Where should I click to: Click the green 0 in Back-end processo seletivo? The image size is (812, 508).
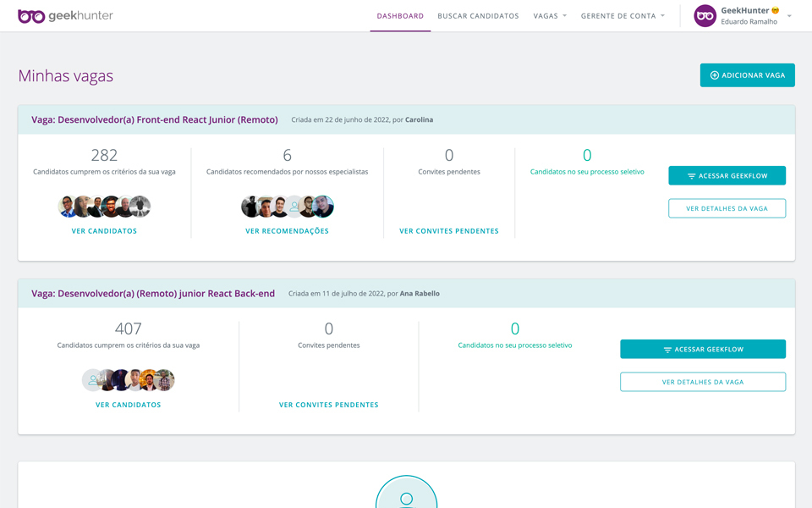pos(515,329)
